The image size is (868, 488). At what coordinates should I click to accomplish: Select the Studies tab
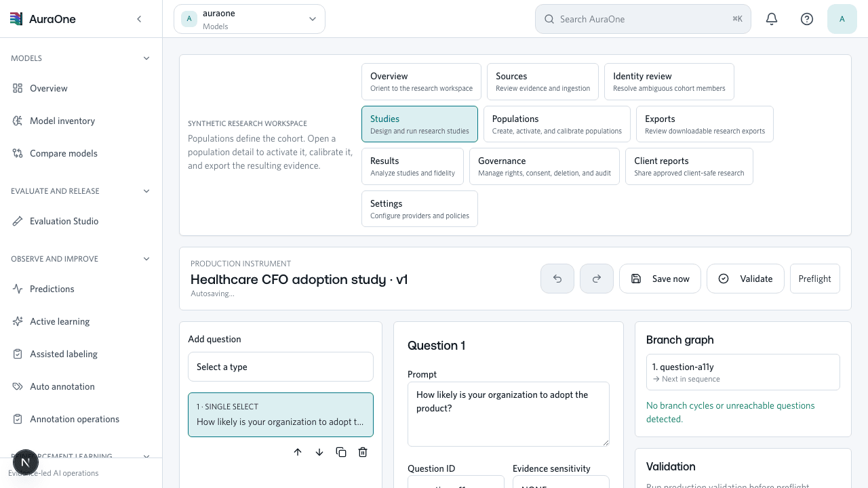click(x=420, y=124)
